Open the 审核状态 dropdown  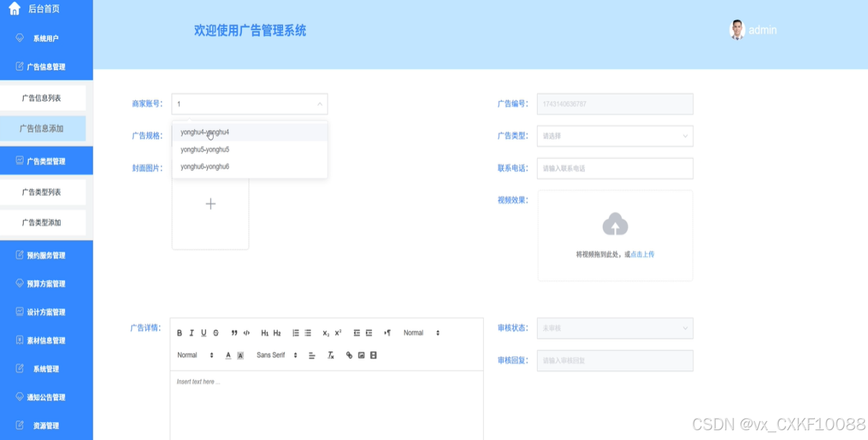point(615,328)
